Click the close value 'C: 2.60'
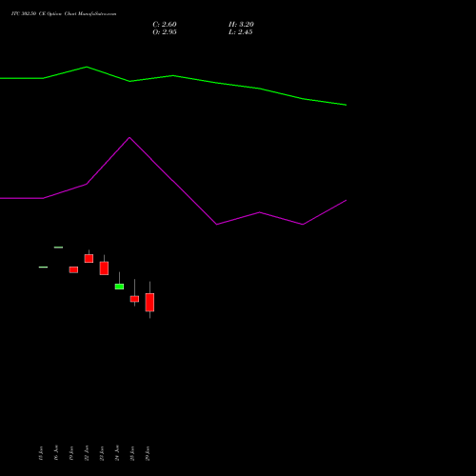476x476 pixels. pos(165,25)
